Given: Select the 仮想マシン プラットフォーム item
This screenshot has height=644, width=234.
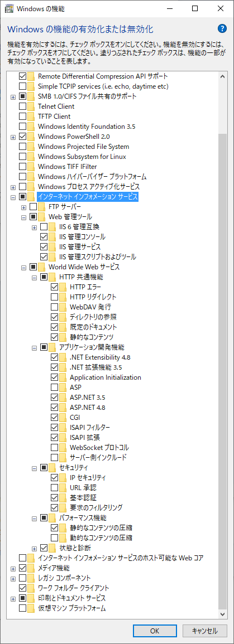Looking at the screenshot, I should 71,607.
